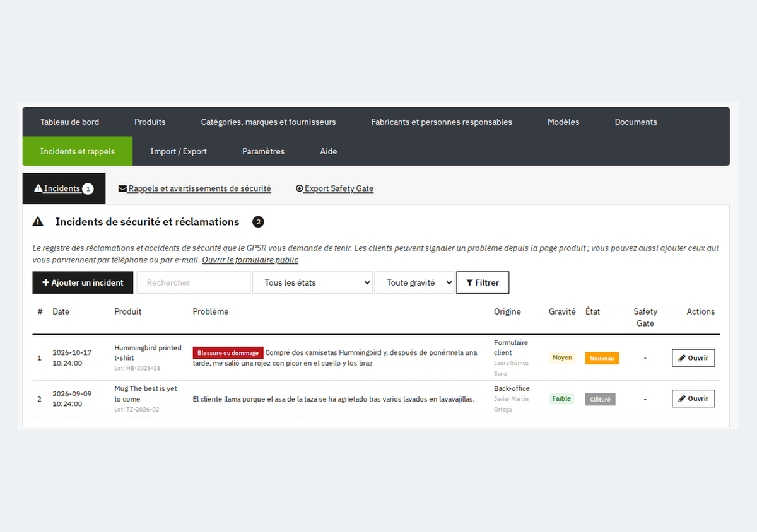Open Fabricants et personnes responsables
The width and height of the screenshot is (757, 532).
(442, 122)
